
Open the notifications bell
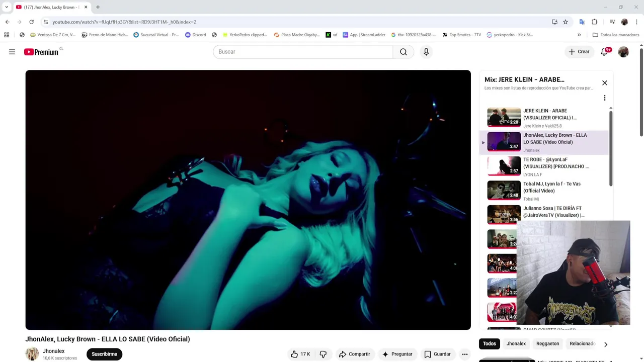pyautogui.click(x=605, y=52)
